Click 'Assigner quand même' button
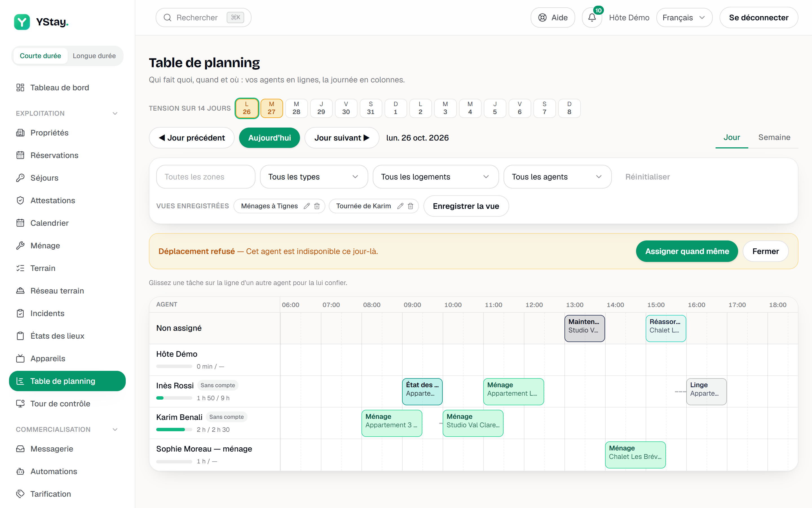Image resolution: width=812 pixels, height=508 pixels. pyautogui.click(x=687, y=251)
